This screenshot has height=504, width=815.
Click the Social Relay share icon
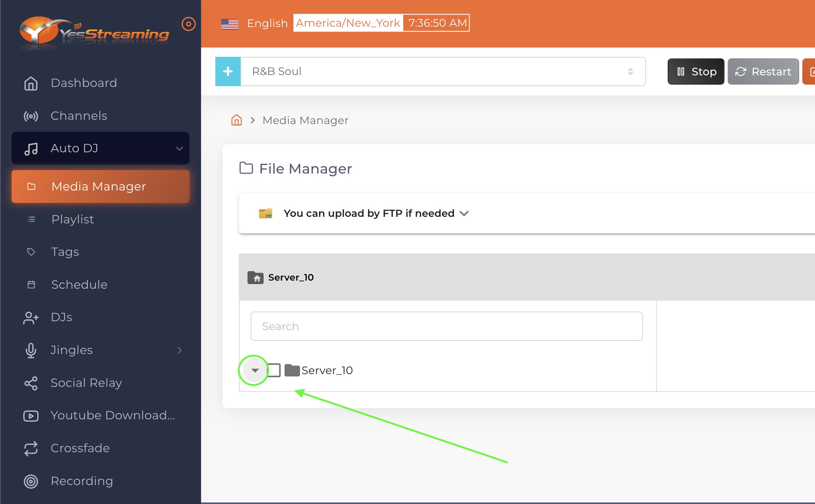coord(31,383)
